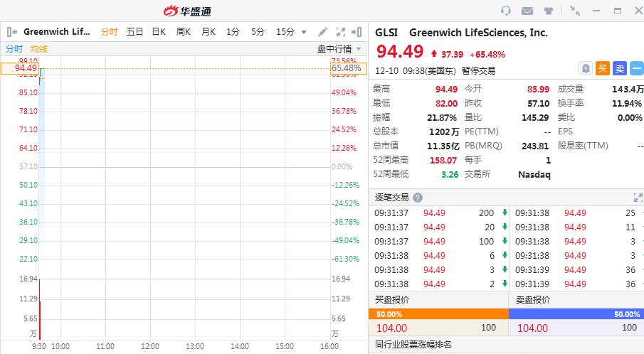Screen dimensions: 644x354
Task: Open customer service headset icon
Action: point(506,11)
